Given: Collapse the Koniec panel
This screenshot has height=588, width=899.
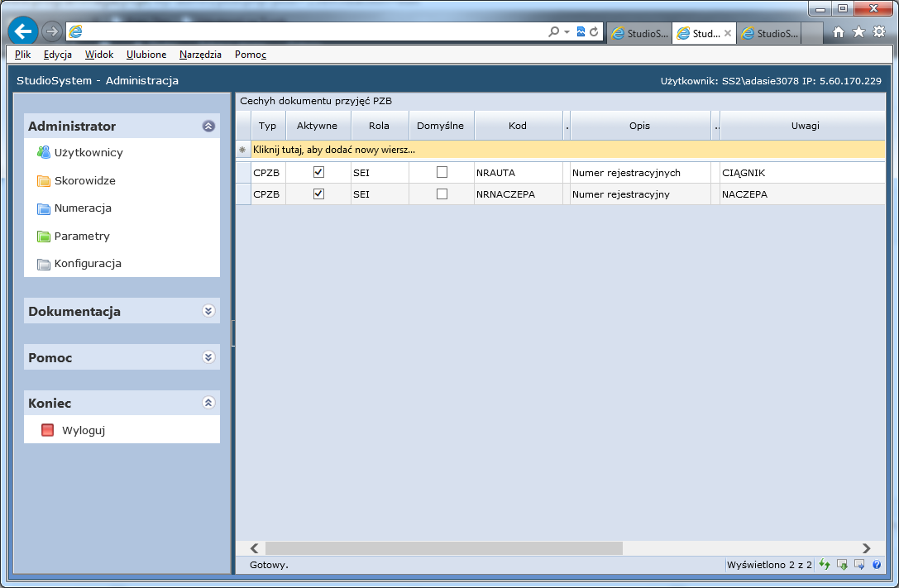Looking at the screenshot, I should point(208,402).
